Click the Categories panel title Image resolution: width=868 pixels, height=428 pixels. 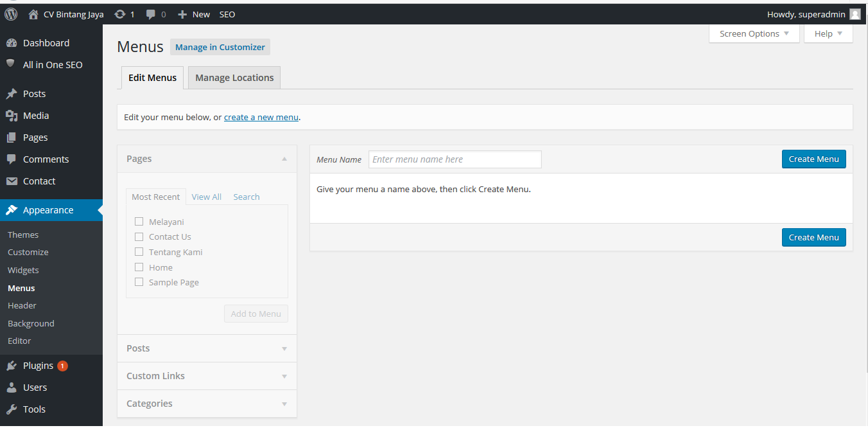[150, 404]
